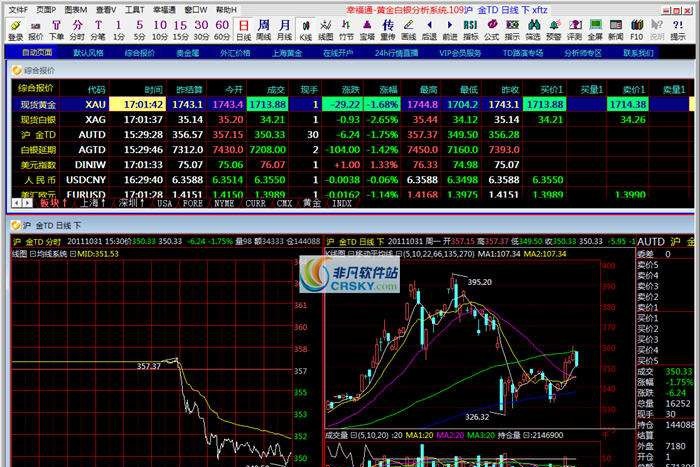Open VIP会员服务 tab
Image resolution: width=700 pixels, height=467 pixels.
460,53
